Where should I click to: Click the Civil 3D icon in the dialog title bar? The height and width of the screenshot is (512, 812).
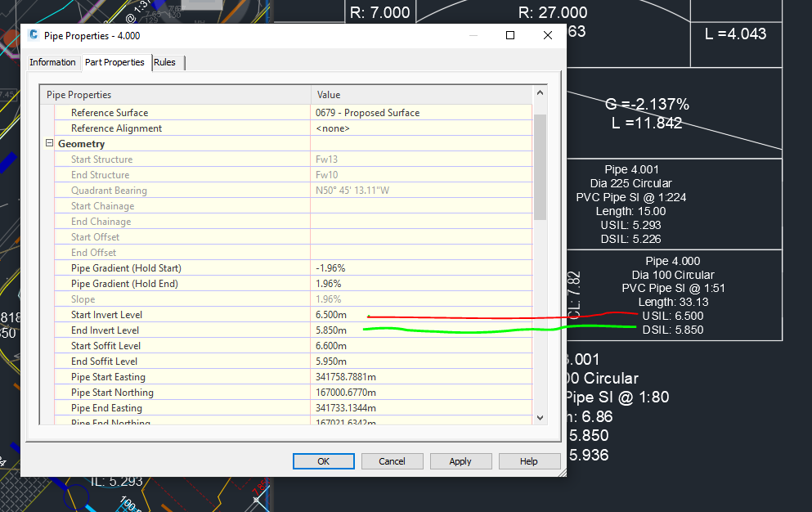click(x=32, y=35)
